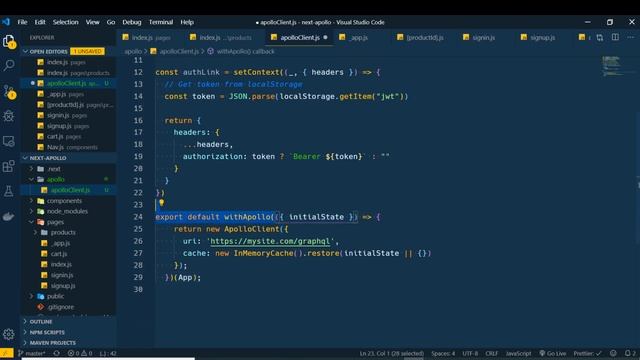The width and height of the screenshot is (640, 360).
Task: Switch to the _app.js tab
Action: coord(358,38)
